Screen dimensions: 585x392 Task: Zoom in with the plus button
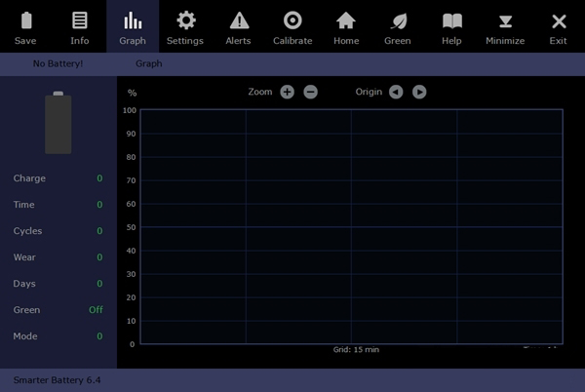(287, 92)
